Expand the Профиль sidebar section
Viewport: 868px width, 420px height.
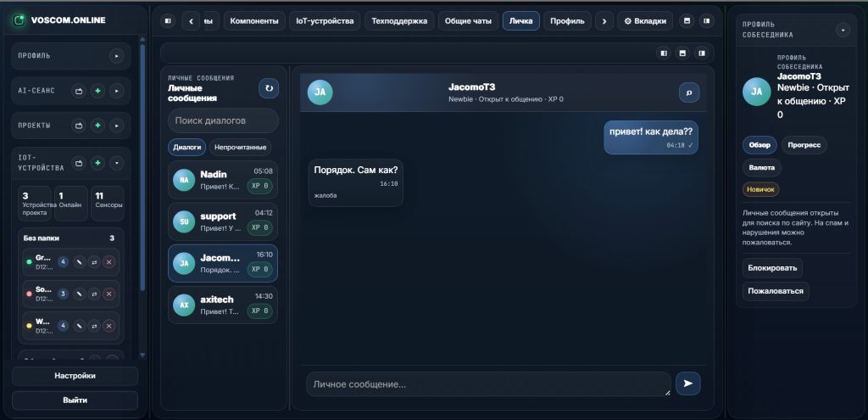coord(116,56)
